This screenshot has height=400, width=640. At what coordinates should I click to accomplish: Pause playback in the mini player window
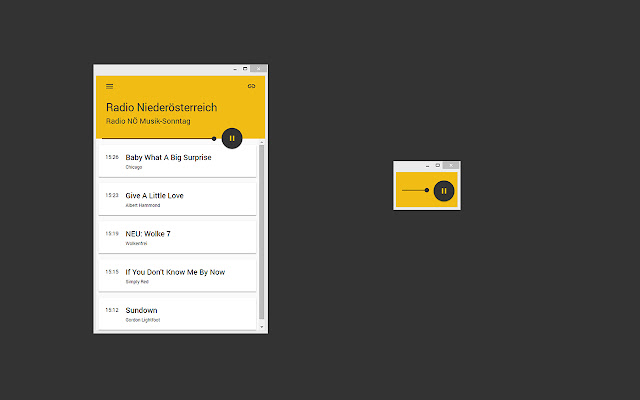444,191
